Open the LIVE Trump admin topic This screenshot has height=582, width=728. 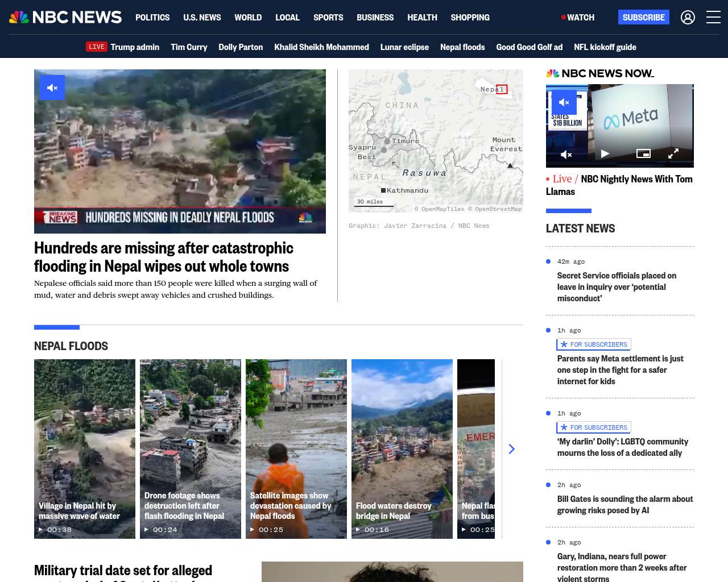[123, 47]
